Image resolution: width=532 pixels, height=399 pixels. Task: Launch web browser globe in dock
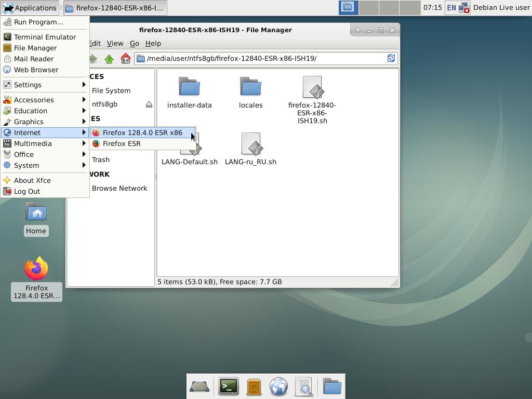278,387
